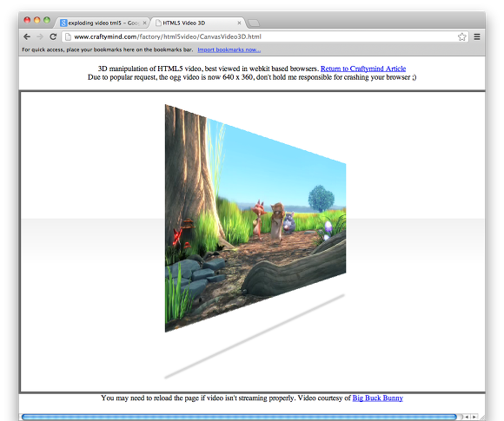This screenshot has width=504, height=421.
Task: Click the scrollbar left arrow
Action: [x=467, y=417]
